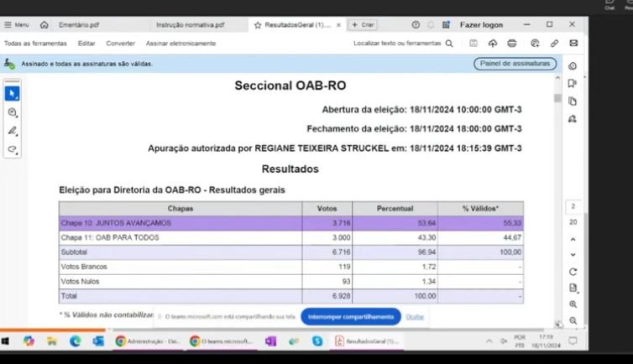Select the pen highlight tool
Screen dimensions: 633x364
tap(12, 131)
